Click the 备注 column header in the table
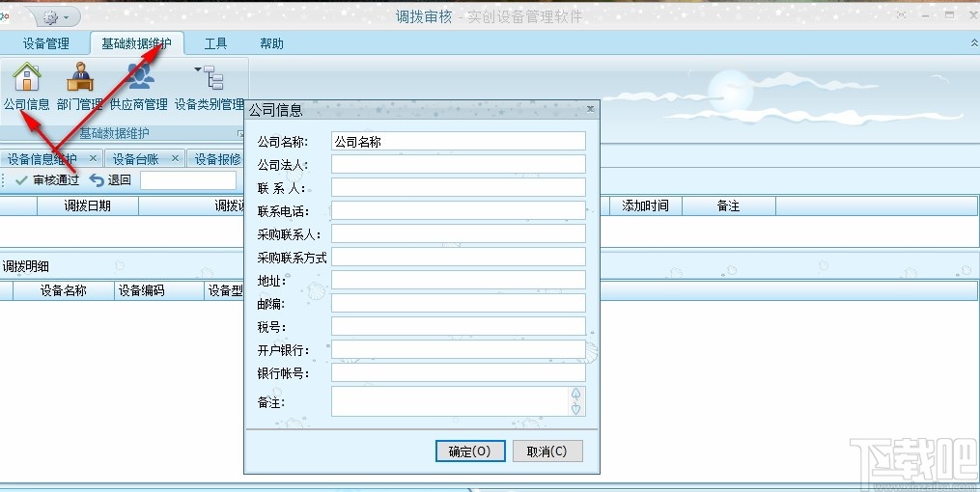 [x=729, y=206]
